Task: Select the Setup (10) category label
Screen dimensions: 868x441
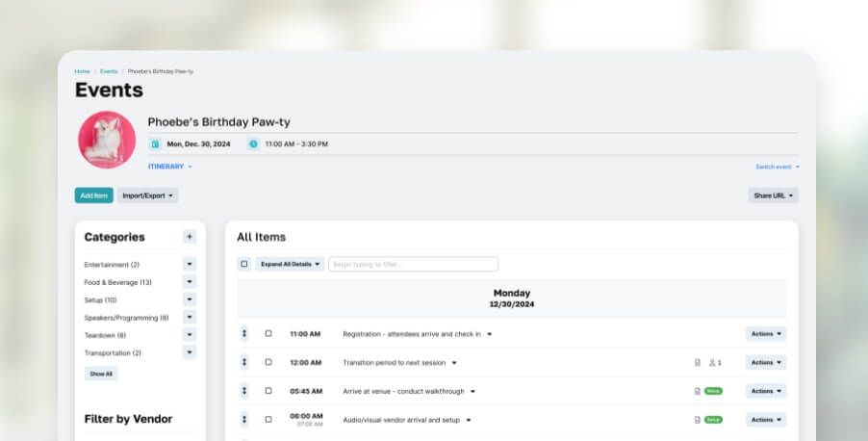Action: tap(100, 300)
